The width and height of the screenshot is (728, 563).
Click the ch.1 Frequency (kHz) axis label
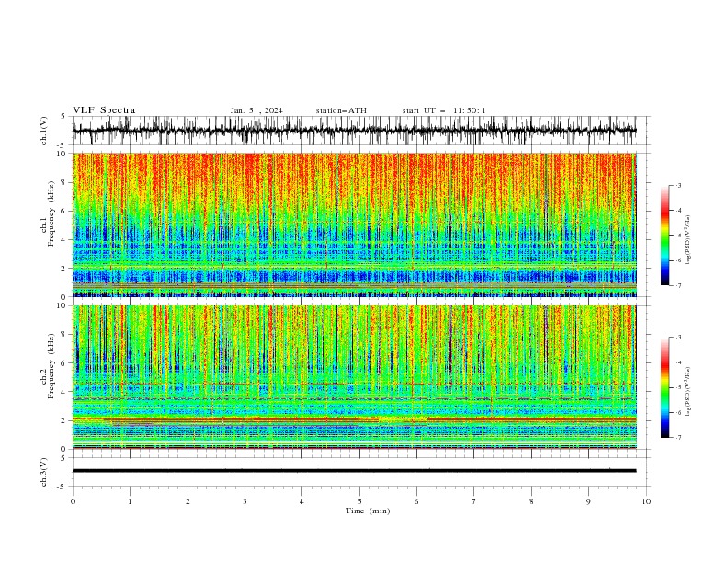tap(47, 213)
